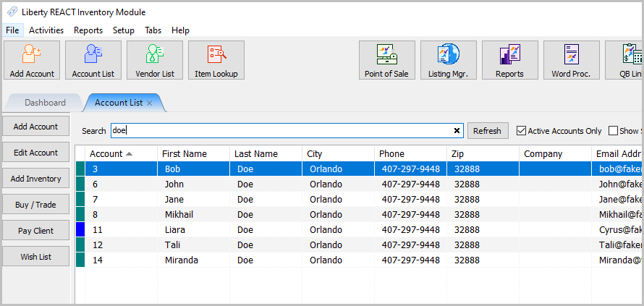Launch Item Lookup from the toolbar
This screenshot has height=306, width=644.
[x=216, y=60]
